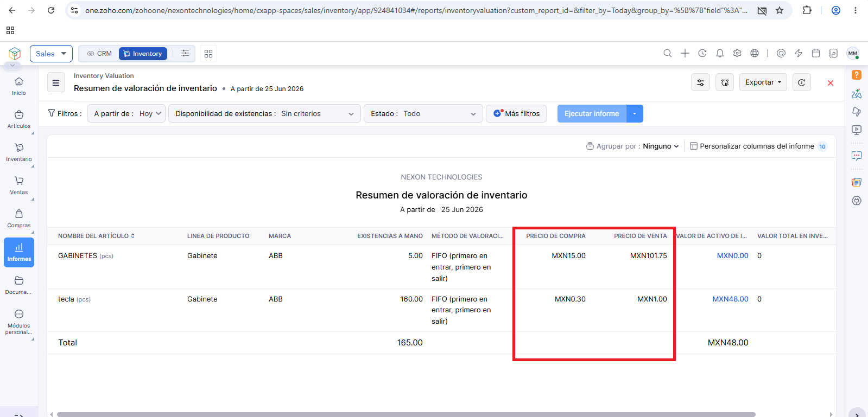
Task: Open the browser extensions puzzle icon
Action: (x=807, y=10)
